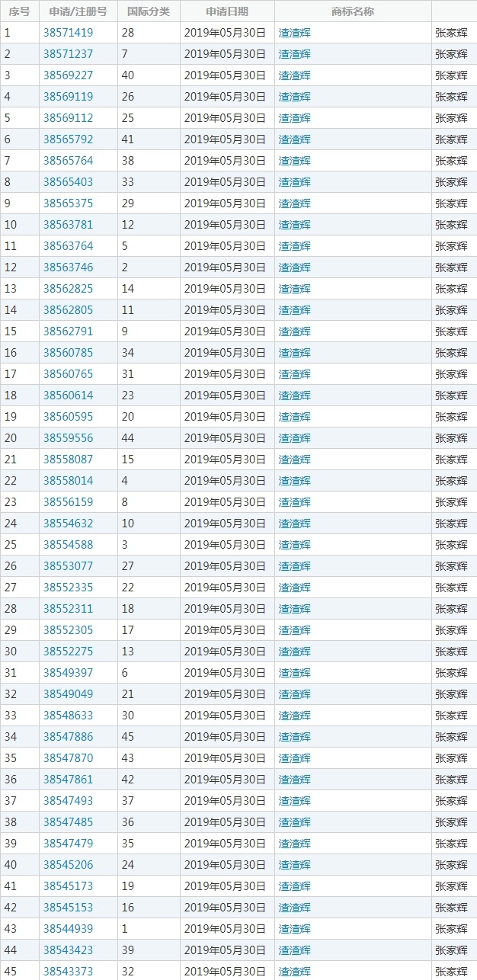Viewport: 477px width, 980px height.
Task: Open registration number 38548633
Action: pyautogui.click(x=68, y=716)
